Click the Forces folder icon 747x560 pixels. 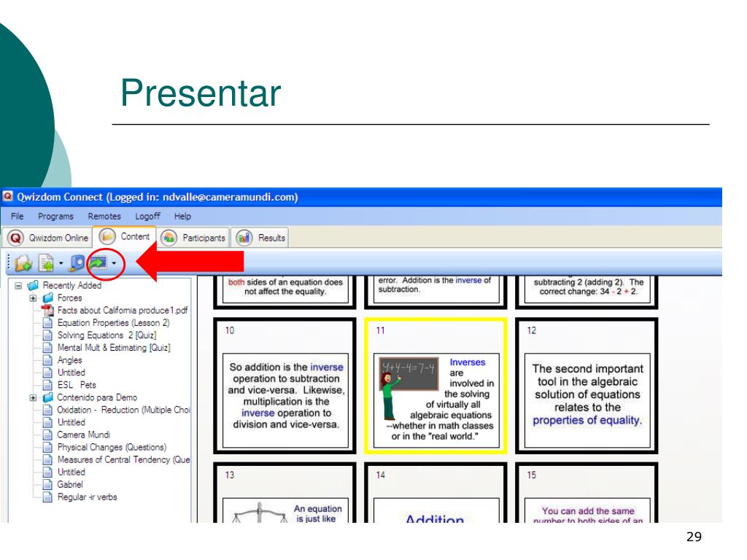[x=47, y=297]
